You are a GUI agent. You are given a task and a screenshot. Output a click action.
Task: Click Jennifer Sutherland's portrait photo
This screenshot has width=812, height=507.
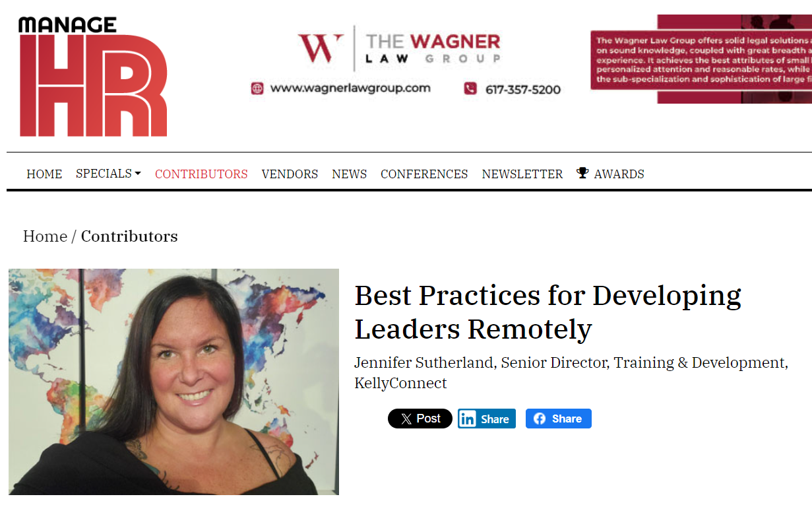pyautogui.click(x=173, y=382)
